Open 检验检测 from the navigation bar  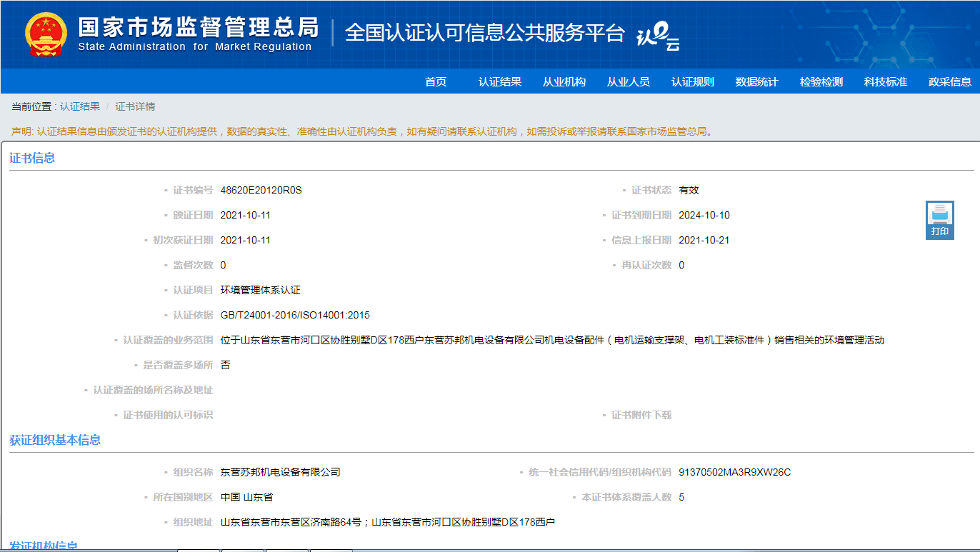coord(821,81)
